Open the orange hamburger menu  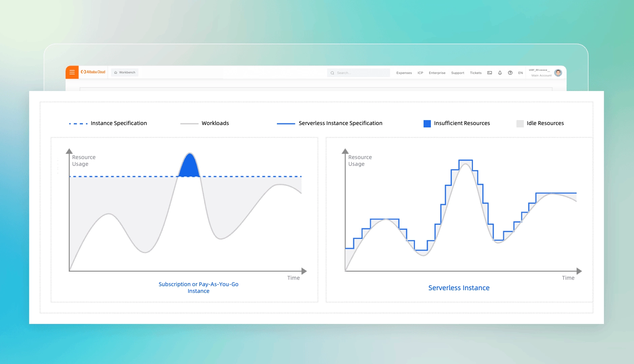click(72, 72)
